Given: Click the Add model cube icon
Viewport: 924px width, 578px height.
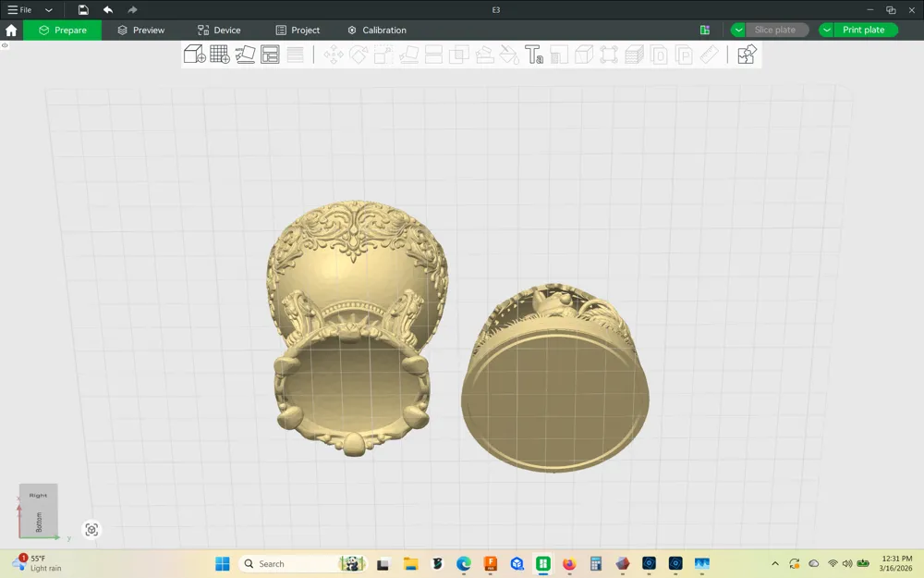Looking at the screenshot, I should [194, 55].
